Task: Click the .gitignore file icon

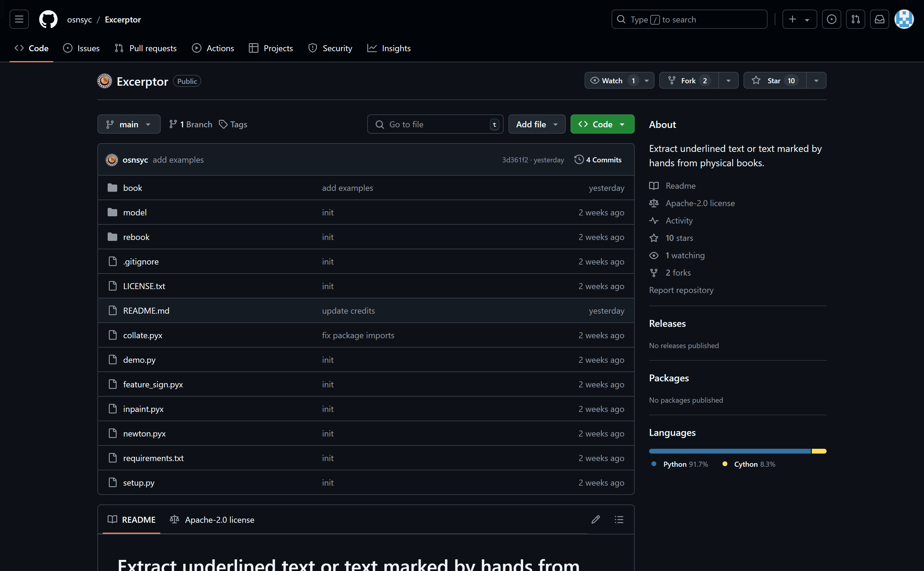Action: (113, 261)
